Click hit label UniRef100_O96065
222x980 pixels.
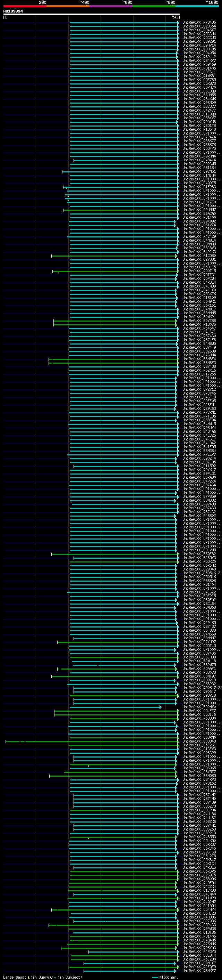pyautogui.click(x=199, y=768)
